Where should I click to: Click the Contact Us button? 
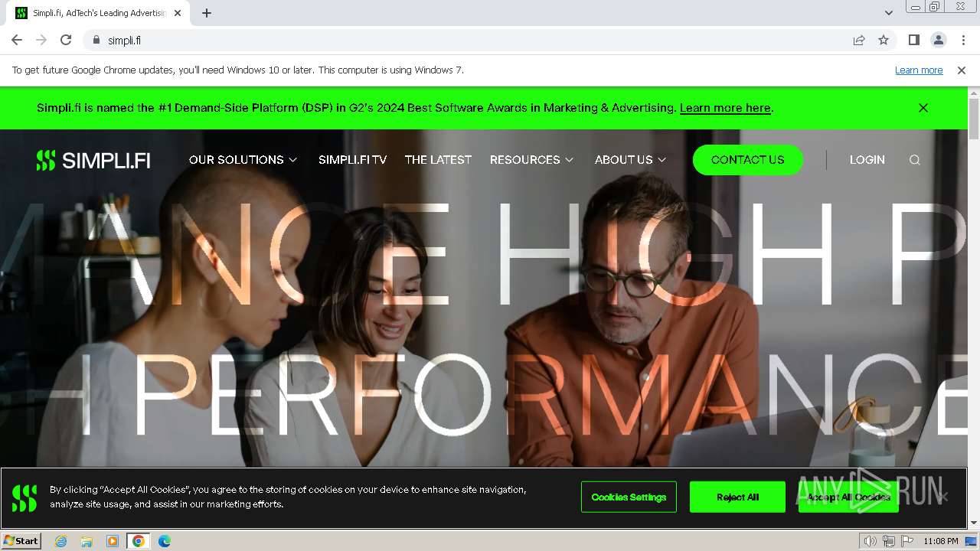(x=748, y=160)
